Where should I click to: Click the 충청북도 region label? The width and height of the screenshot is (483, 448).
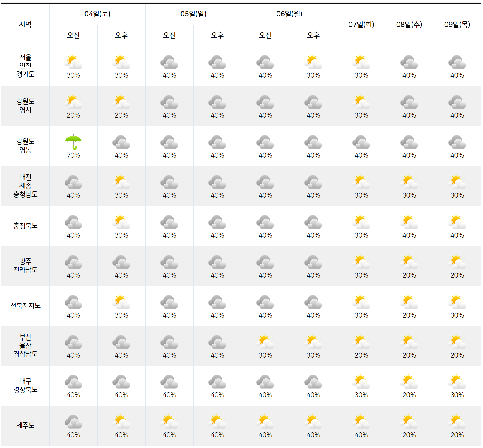tap(25, 226)
